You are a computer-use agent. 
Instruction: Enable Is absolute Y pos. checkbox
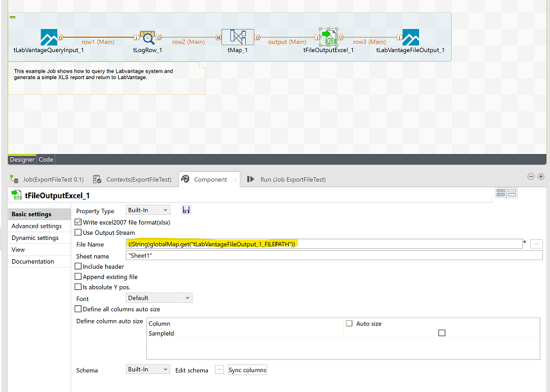[x=78, y=286]
